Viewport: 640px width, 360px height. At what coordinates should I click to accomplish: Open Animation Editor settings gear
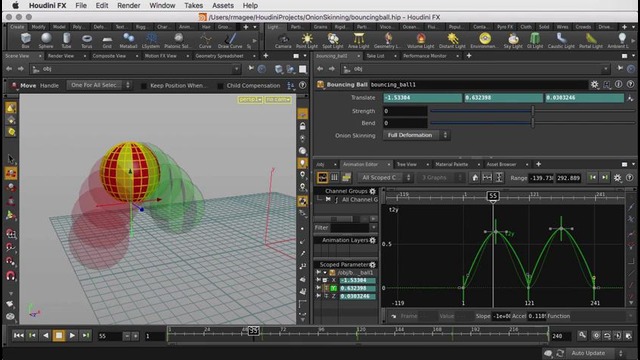click(x=617, y=178)
